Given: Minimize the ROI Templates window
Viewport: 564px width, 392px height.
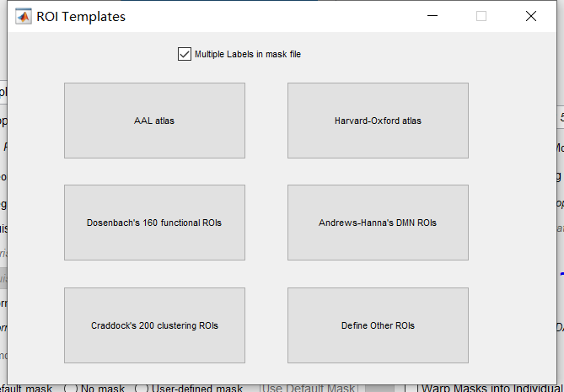Looking at the screenshot, I should [x=432, y=16].
